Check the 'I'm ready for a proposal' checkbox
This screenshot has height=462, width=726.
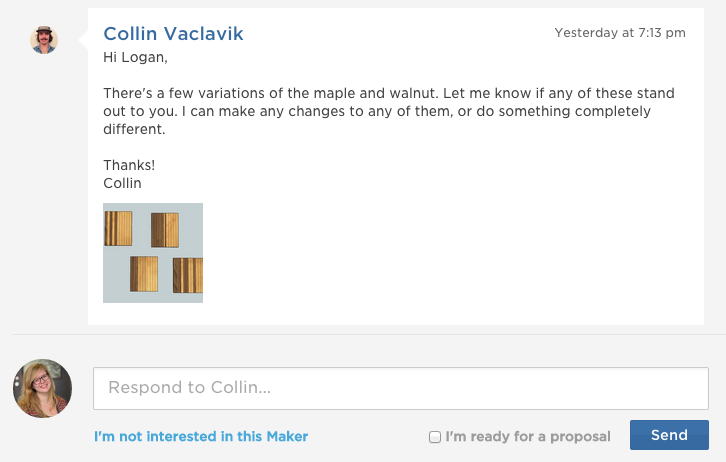[x=435, y=437]
